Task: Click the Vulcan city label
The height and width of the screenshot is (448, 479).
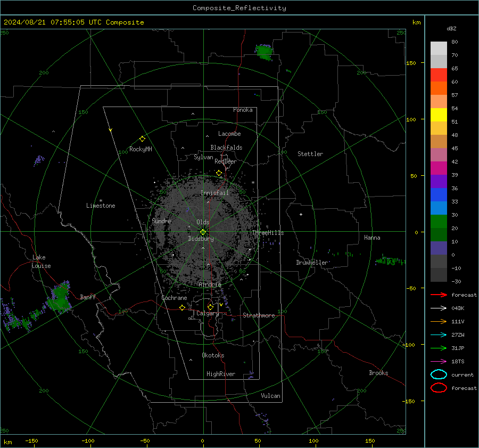Action: [271, 396]
